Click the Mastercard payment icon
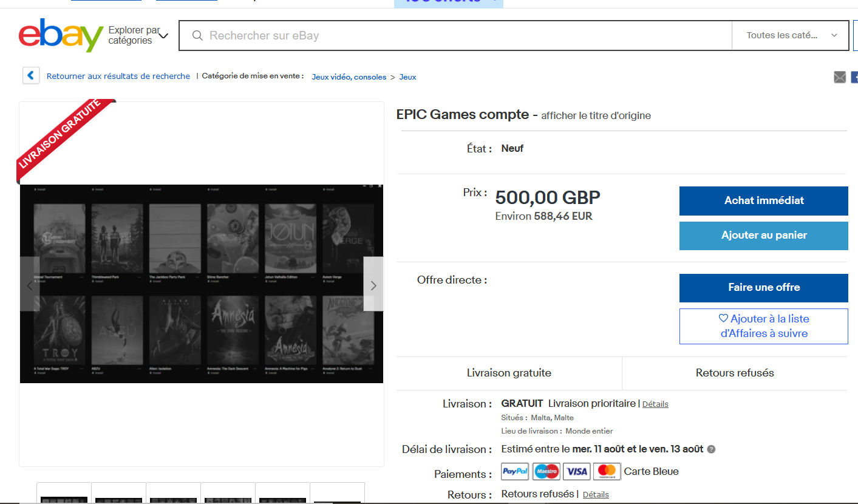Image resolution: width=858 pixels, height=504 pixels. pos(607,471)
